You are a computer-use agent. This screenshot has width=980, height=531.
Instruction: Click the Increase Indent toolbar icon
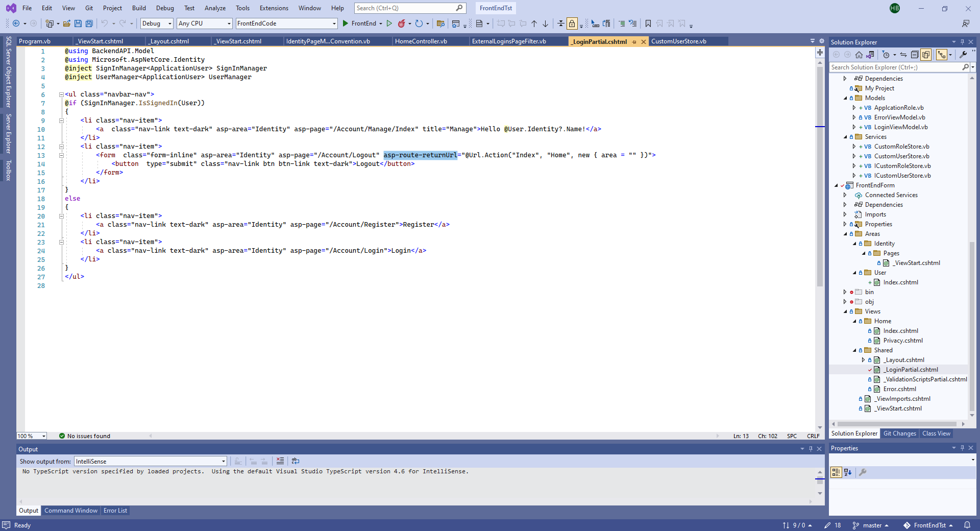pyautogui.click(x=621, y=23)
